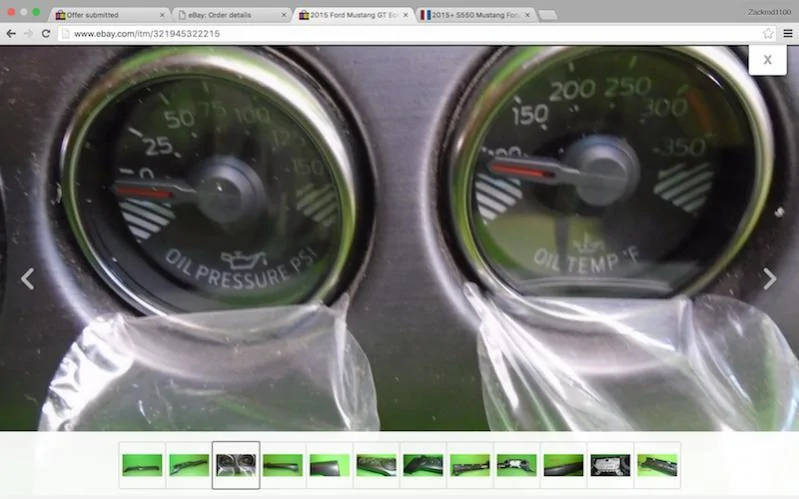Select the 2015 Ford Mustang GT tab

point(352,15)
